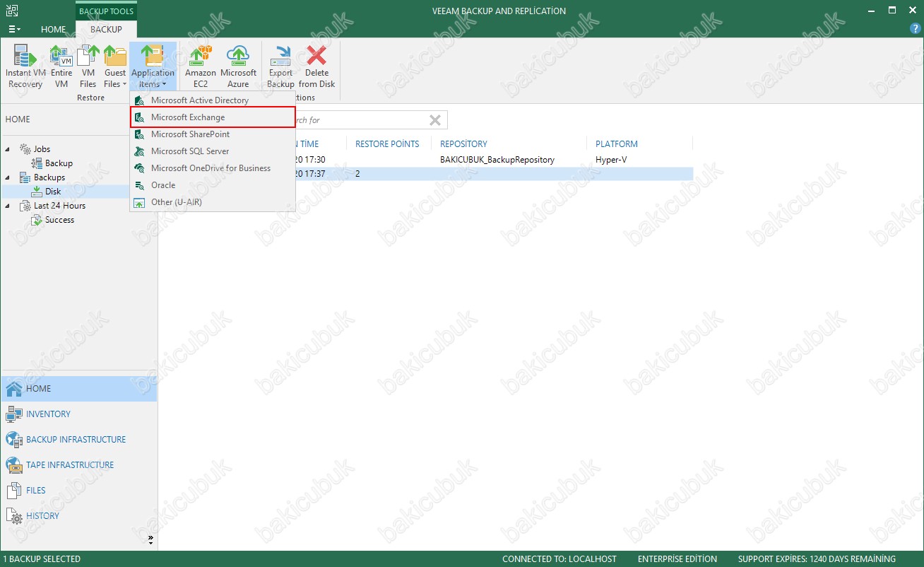Open FILES navigation view

tap(78, 491)
